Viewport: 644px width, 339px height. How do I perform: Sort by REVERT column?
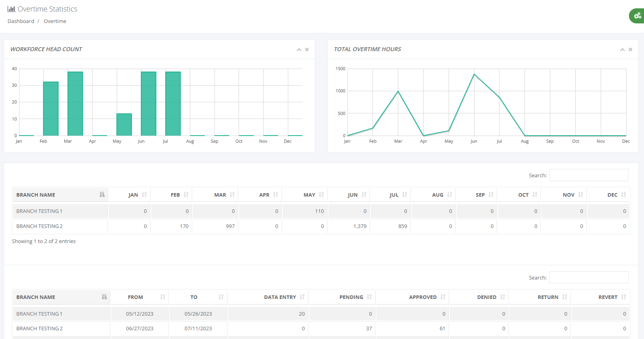pos(601,297)
